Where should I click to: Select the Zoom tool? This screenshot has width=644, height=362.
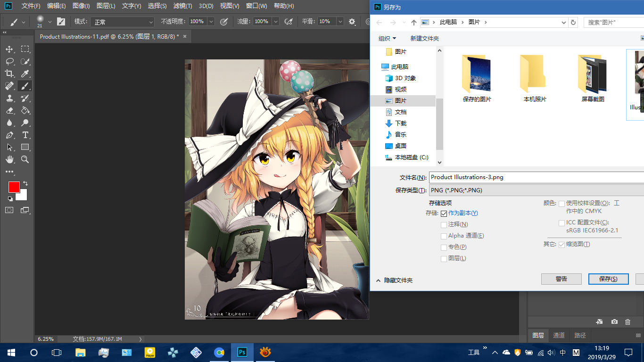(25, 159)
